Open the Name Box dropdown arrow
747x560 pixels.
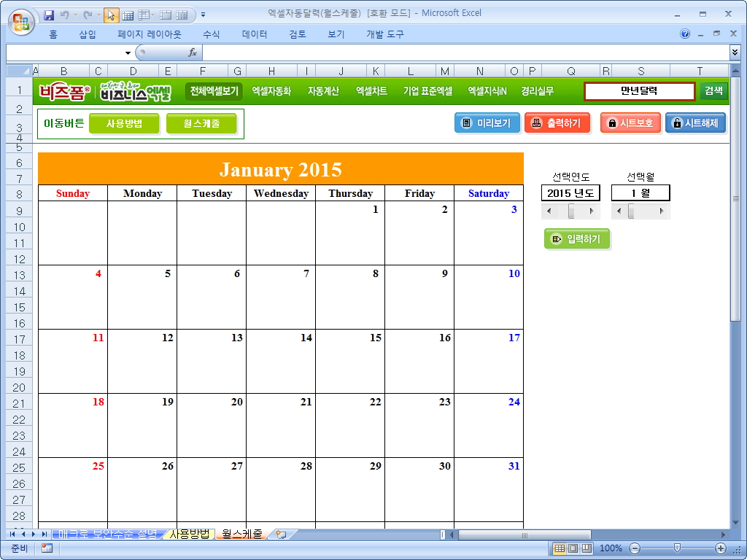[128, 52]
